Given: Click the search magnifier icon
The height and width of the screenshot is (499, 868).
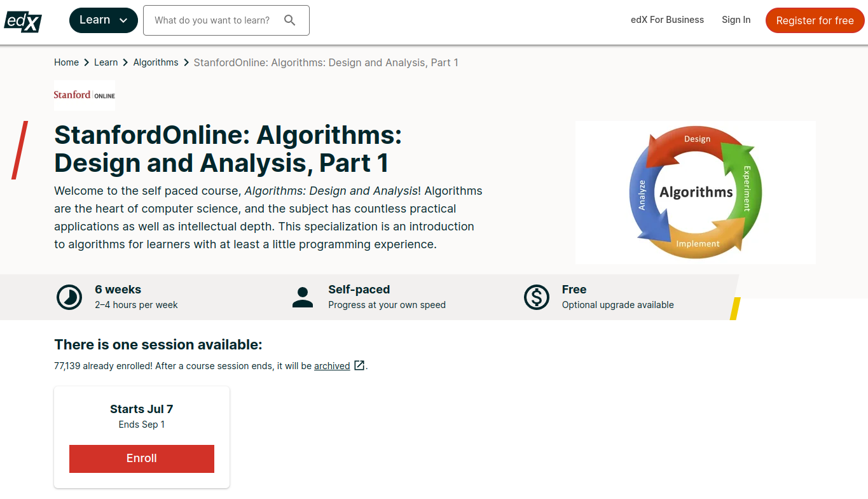Looking at the screenshot, I should point(290,20).
